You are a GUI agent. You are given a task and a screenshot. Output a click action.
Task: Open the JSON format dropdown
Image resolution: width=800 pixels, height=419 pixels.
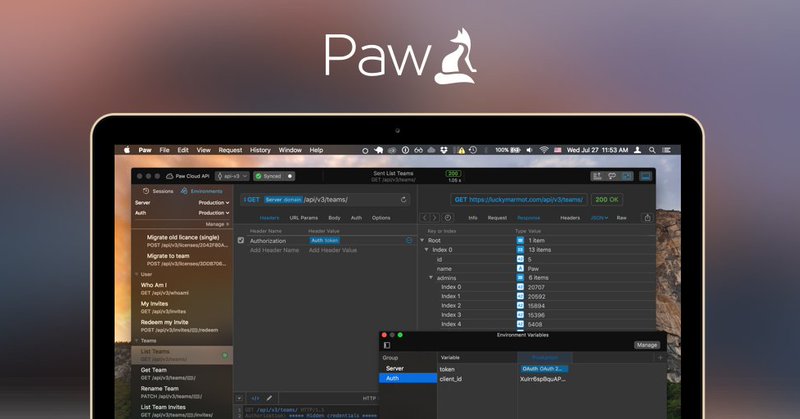(x=599, y=218)
